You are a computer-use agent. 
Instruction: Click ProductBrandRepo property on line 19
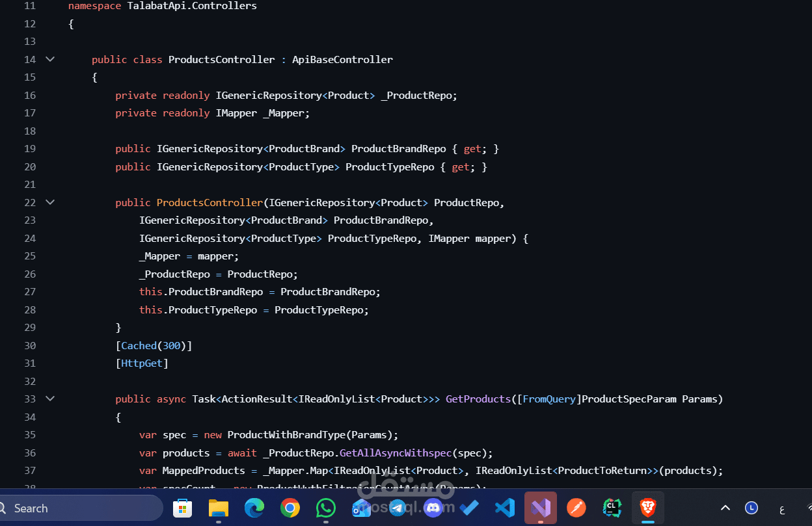399,149
